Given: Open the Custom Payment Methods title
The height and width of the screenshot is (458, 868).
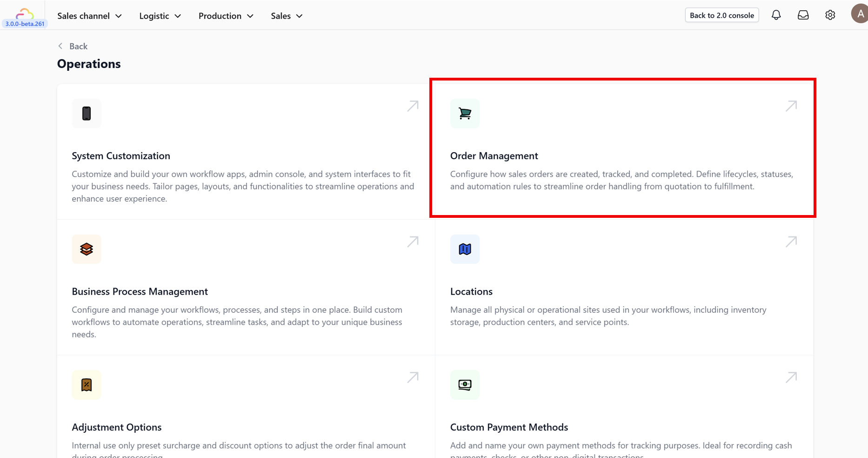Looking at the screenshot, I should (x=509, y=427).
